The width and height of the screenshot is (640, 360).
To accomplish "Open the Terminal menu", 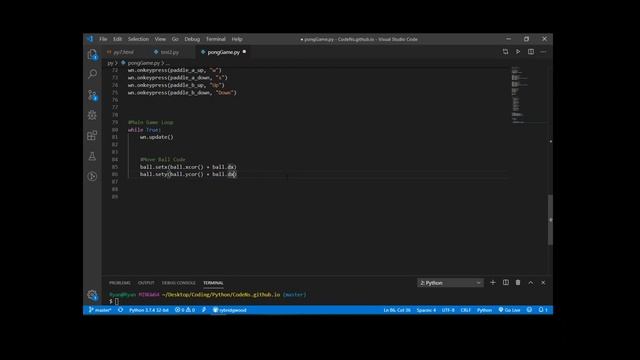I will pos(216,39).
